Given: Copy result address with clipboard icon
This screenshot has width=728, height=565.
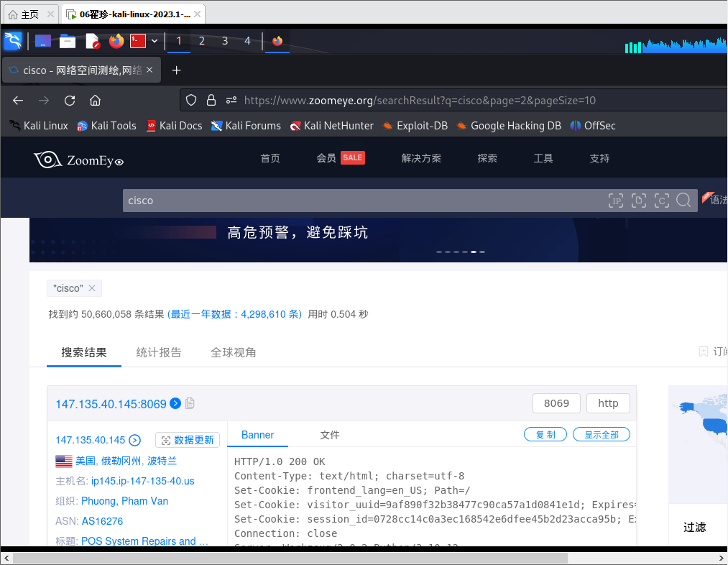Looking at the screenshot, I should 190,403.
